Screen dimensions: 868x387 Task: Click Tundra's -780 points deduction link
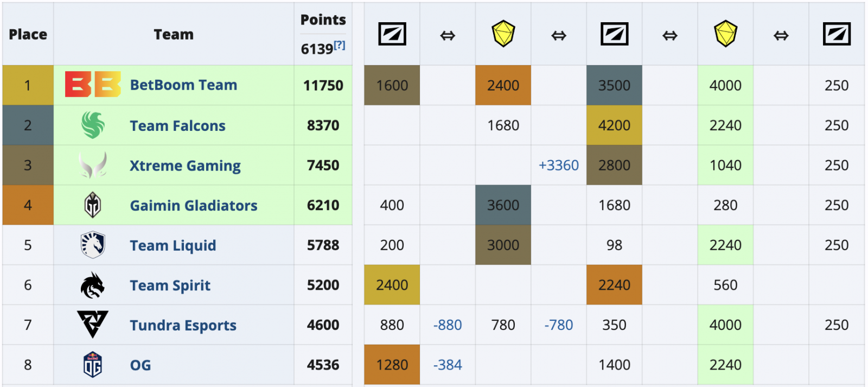coord(558,325)
